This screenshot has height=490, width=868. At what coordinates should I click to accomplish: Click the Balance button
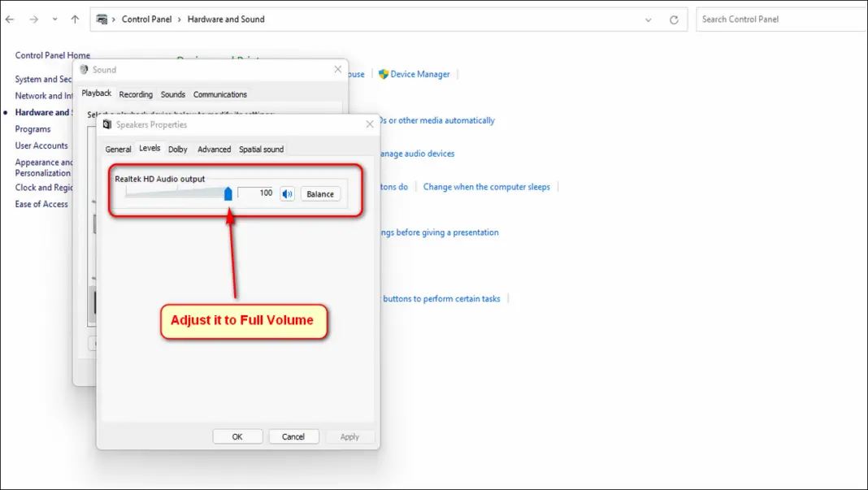coord(319,193)
